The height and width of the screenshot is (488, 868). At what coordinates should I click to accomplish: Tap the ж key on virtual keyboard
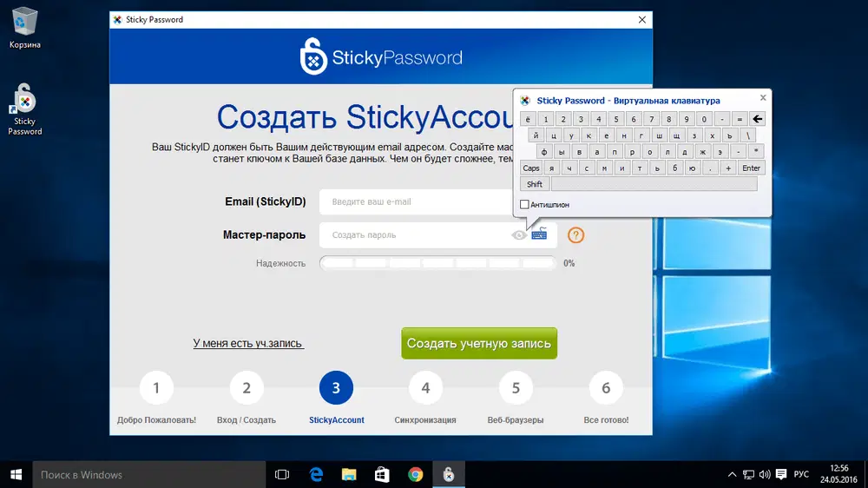(702, 152)
